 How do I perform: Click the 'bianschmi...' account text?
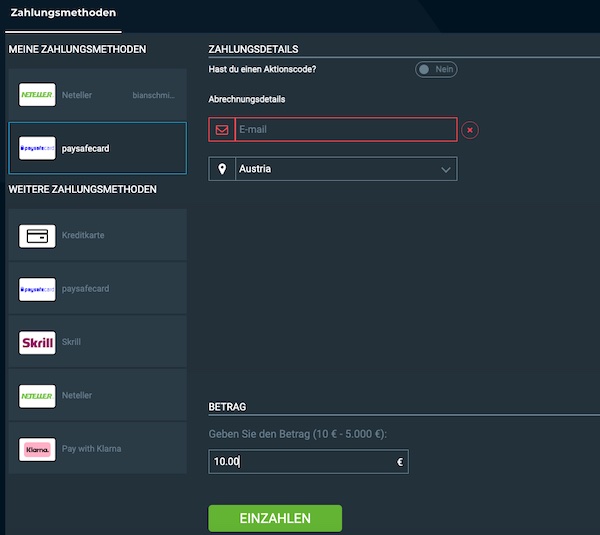[x=153, y=95]
